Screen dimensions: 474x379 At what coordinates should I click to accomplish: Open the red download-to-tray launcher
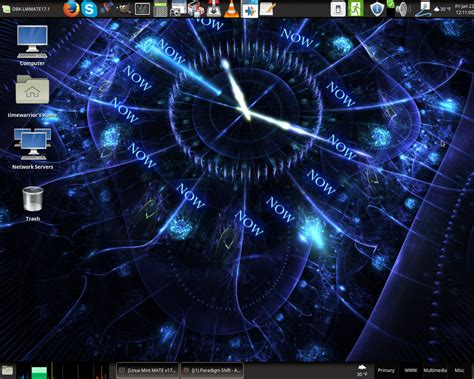pyautogui.click(x=214, y=9)
